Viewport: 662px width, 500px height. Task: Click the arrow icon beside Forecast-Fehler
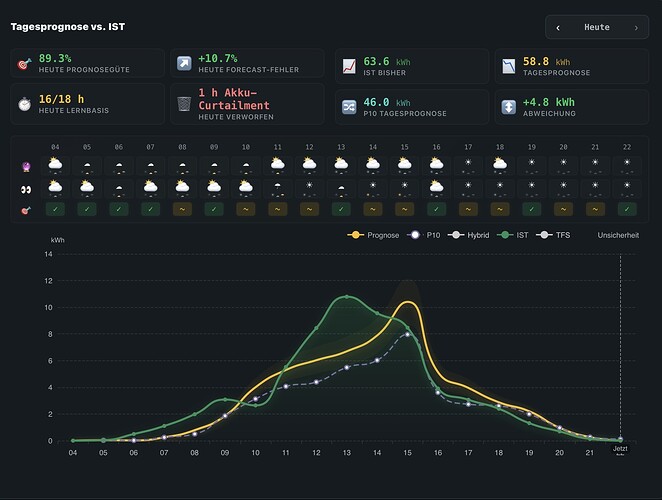(x=184, y=63)
